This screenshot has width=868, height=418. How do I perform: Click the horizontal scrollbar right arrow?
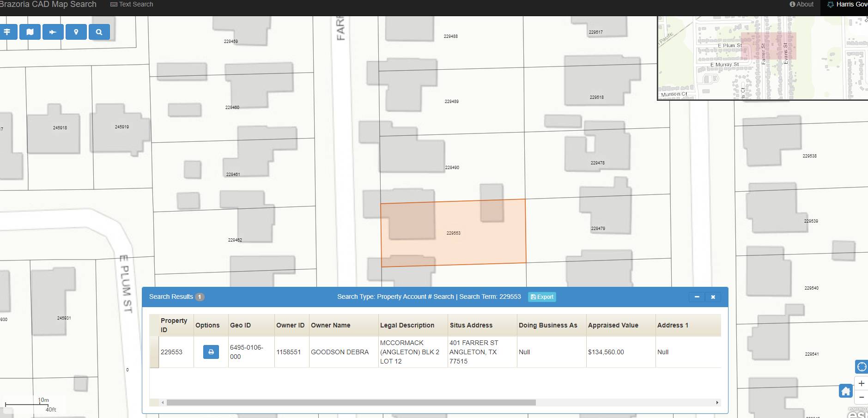pyautogui.click(x=717, y=403)
